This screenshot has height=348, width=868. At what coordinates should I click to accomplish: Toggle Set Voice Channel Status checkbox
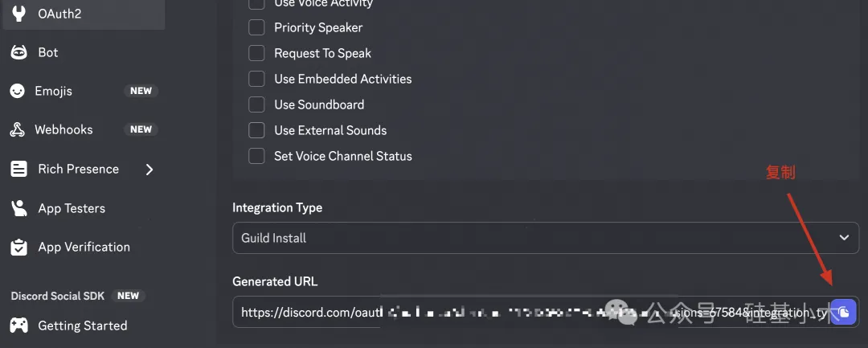tap(256, 156)
